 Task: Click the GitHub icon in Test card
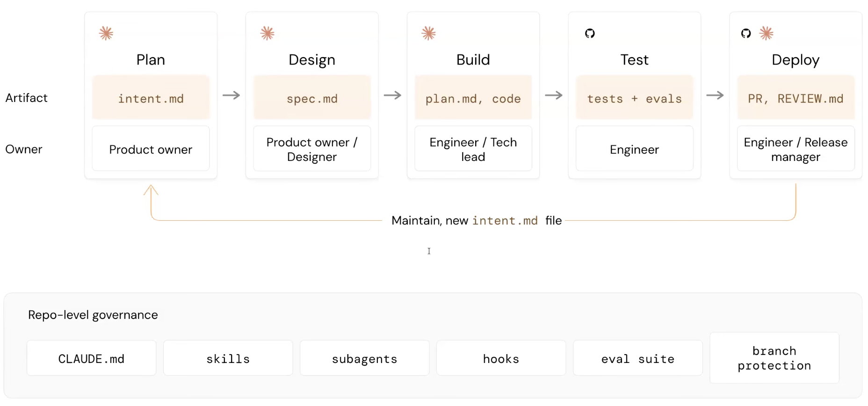click(x=590, y=33)
